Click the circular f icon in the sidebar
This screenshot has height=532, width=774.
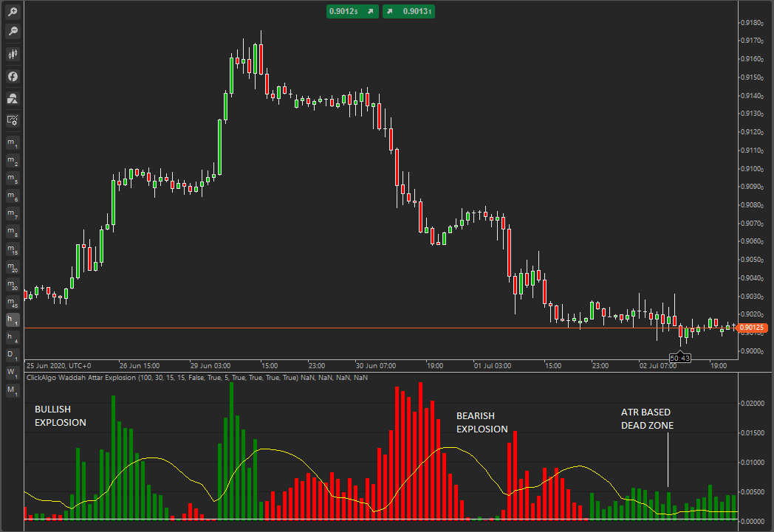tap(13, 76)
